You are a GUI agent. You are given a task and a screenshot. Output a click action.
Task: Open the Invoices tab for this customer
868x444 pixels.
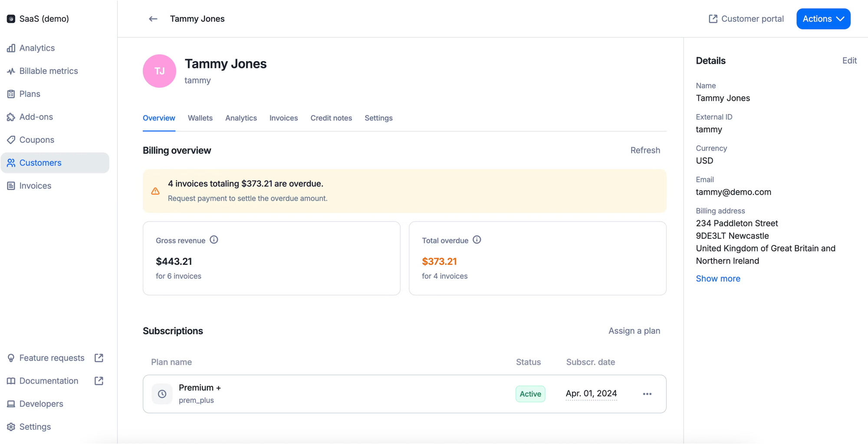[283, 118]
